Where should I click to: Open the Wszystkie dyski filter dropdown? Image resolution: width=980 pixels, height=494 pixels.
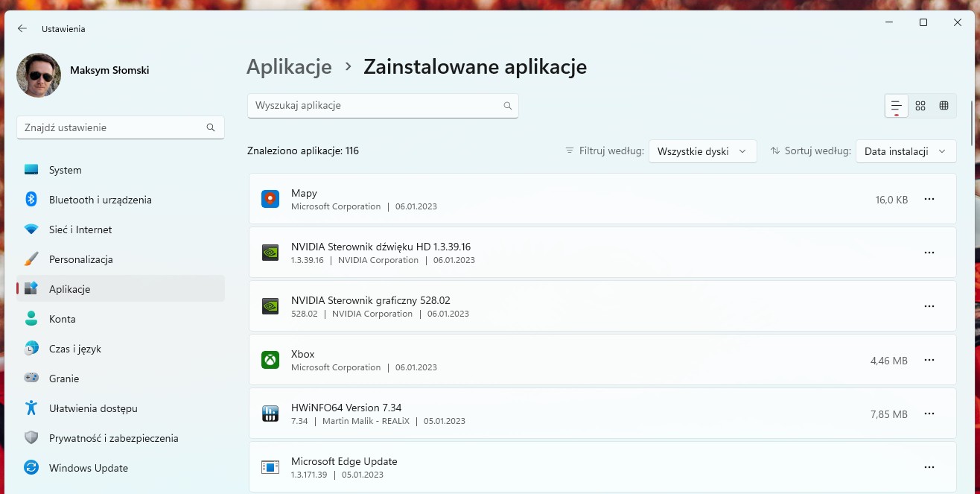(701, 151)
